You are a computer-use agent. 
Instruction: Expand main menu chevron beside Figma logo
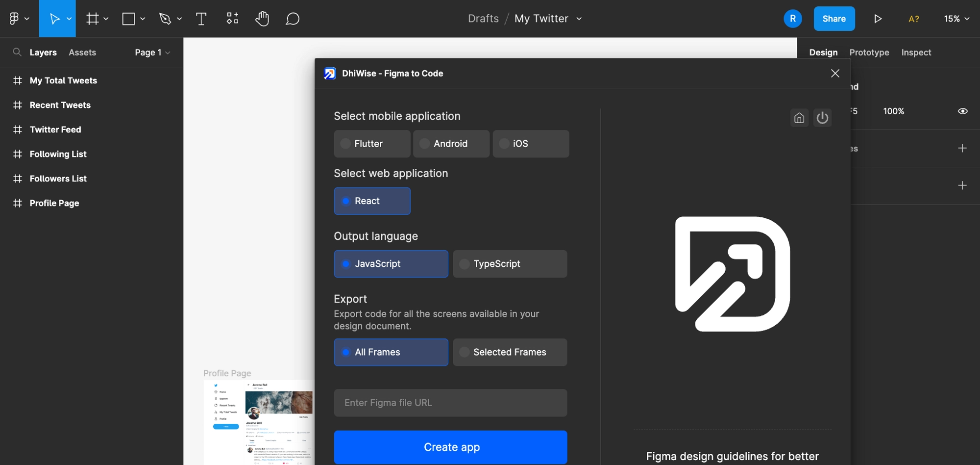coord(27,19)
